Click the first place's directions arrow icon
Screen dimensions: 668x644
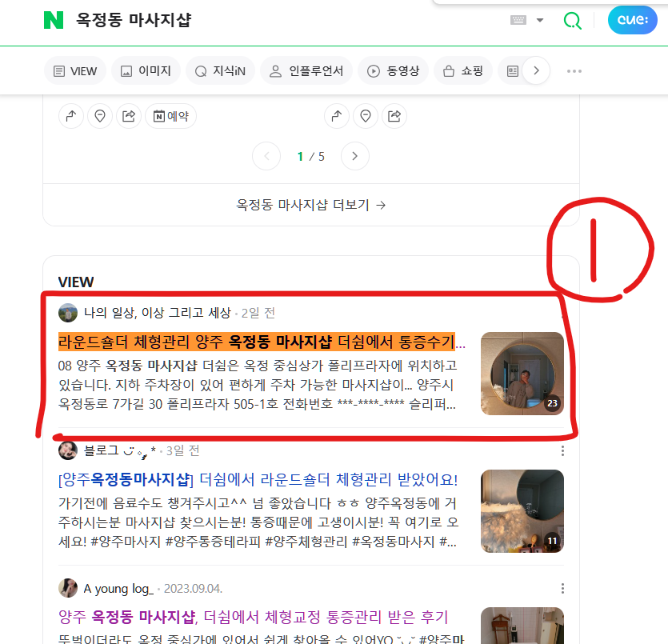tap(71, 116)
